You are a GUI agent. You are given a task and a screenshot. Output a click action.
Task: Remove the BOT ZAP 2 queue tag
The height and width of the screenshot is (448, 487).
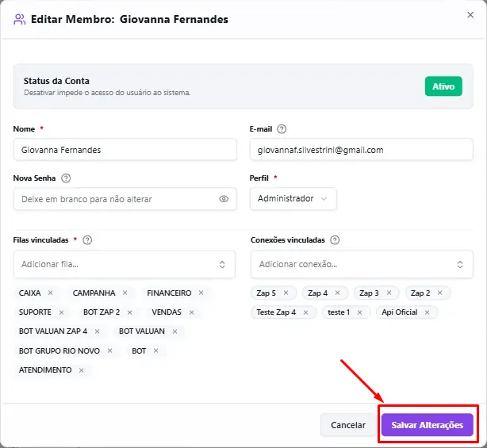[129, 312]
